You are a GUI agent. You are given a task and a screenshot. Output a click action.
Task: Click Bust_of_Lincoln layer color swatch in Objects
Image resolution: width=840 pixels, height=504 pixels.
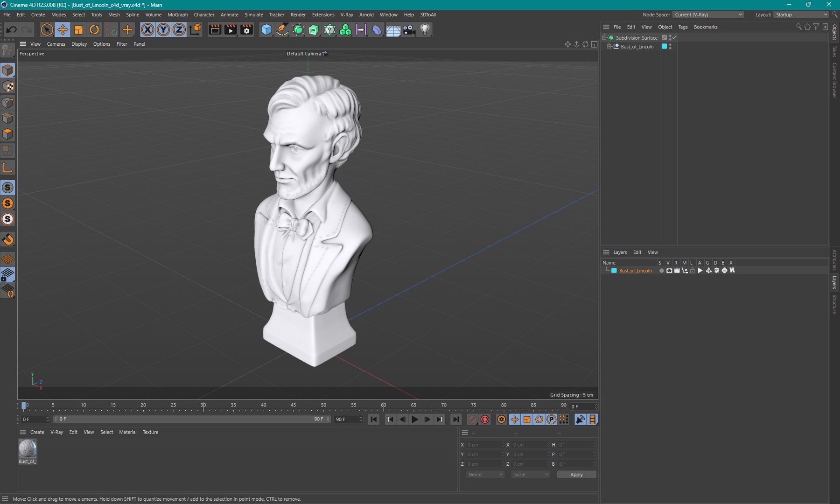pyautogui.click(x=664, y=47)
